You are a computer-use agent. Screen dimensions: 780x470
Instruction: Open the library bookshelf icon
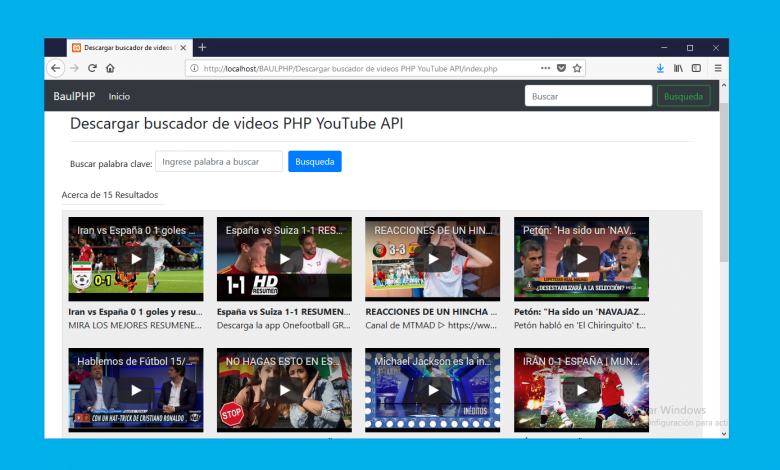(x=678, y=68)
